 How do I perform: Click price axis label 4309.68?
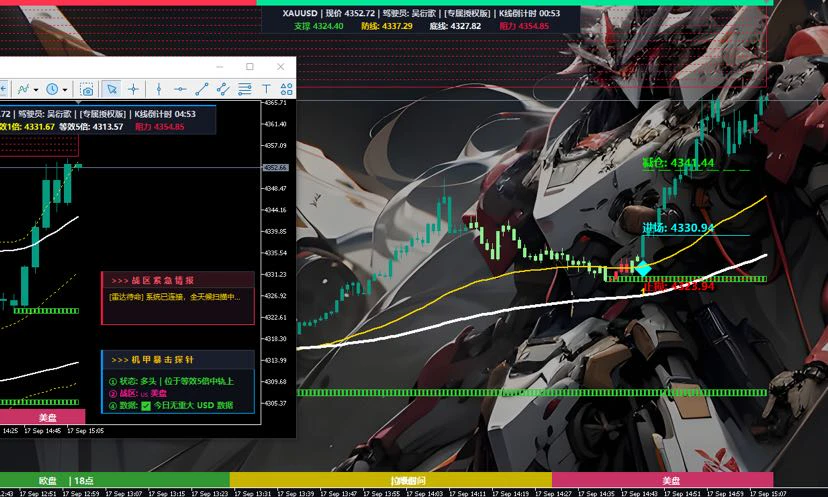[x=275, y=381]
